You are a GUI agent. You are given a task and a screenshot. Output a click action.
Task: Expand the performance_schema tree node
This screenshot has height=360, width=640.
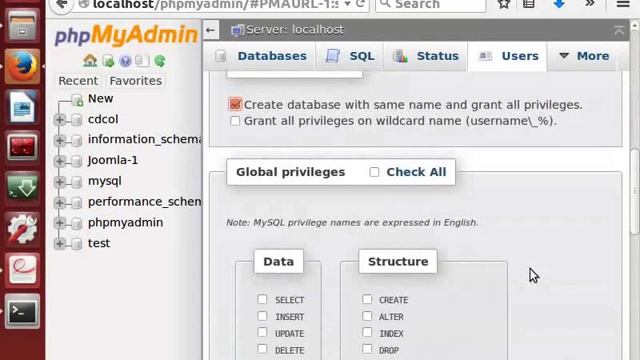60,202
